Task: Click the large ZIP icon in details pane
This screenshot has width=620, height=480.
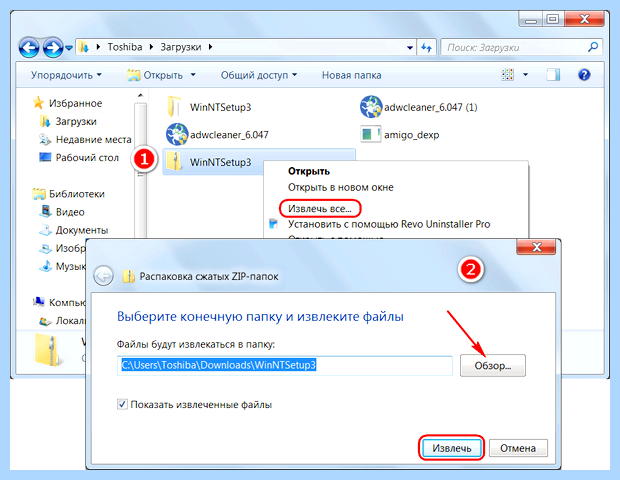Action: click(48, 350)
